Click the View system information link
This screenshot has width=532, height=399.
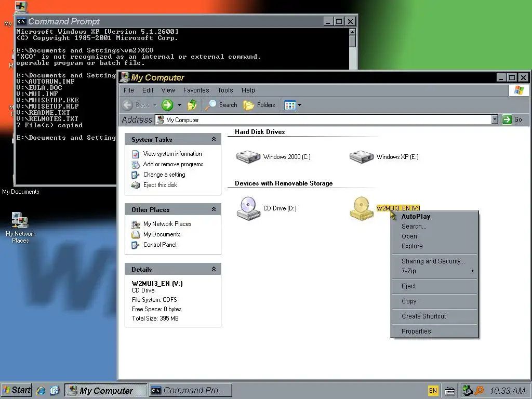click(x=172, y=154)
